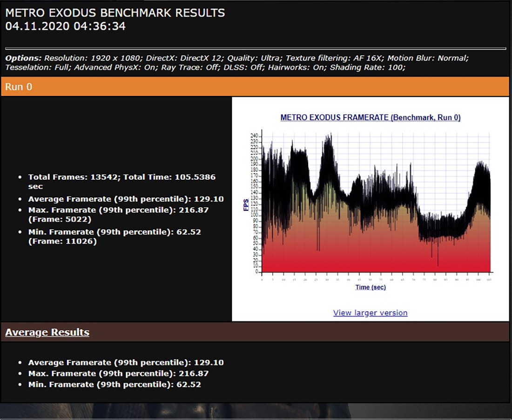
Task: Select Average Results Max. Framerate 216.87
Action: click(x=118, y=373)
